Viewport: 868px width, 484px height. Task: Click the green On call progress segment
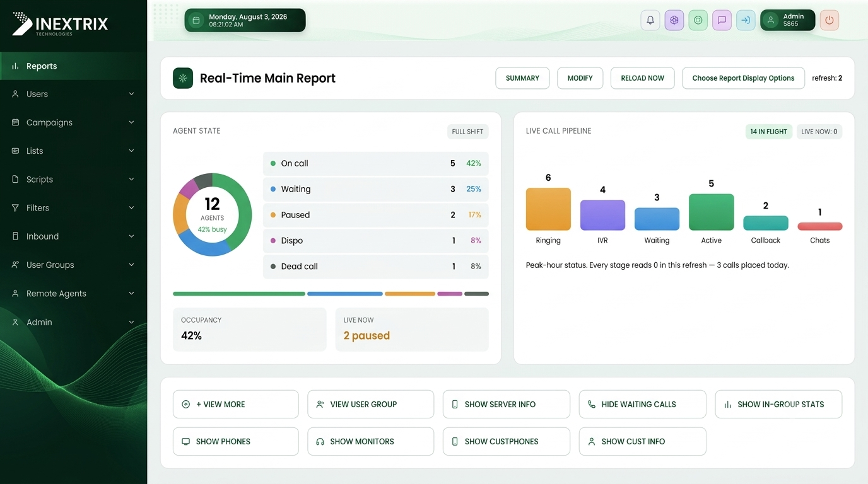(239, 294)
